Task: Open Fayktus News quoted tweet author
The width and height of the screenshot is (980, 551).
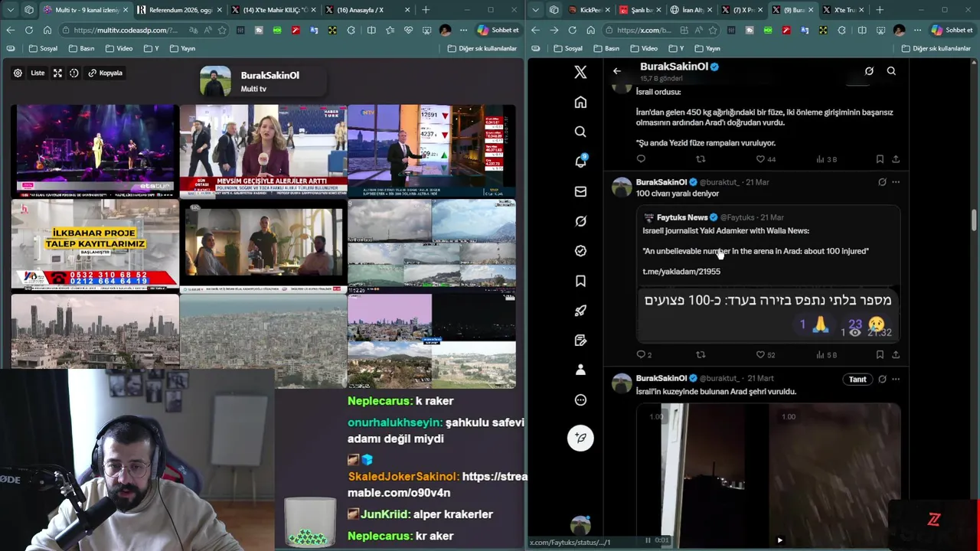Action: tap(682, 217)
